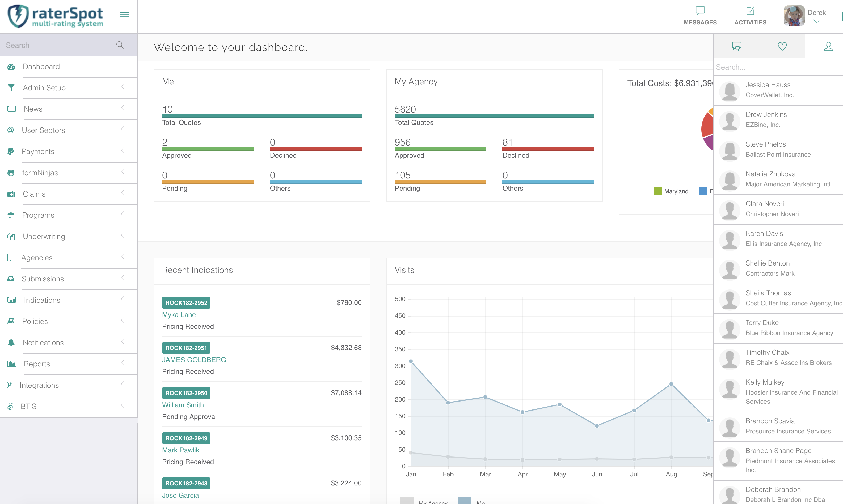This screenshot has height=504, width=843.
Task: Expand the Policies menu chevron
Action: (x=123, y=320)
